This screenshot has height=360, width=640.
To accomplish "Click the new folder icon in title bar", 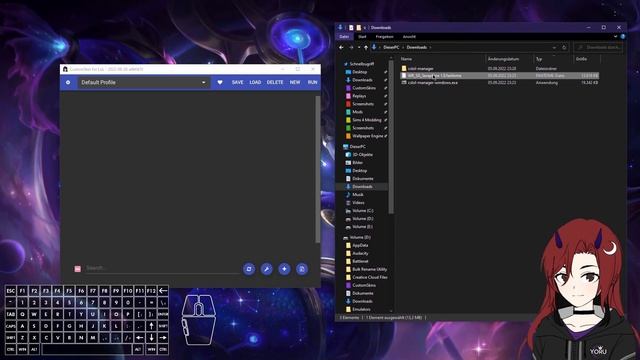I will click(358, 28).
